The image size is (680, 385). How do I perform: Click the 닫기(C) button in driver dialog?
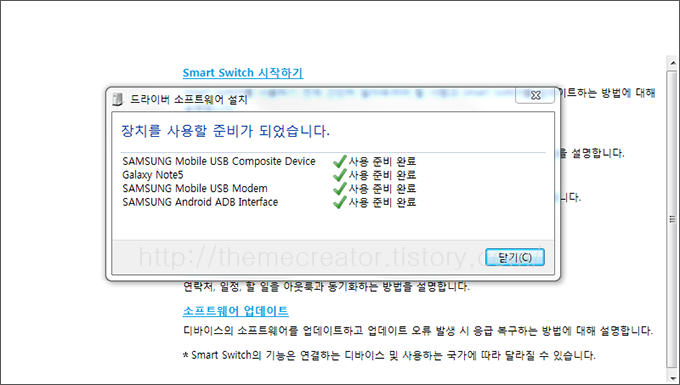click(x=515, y=257)
